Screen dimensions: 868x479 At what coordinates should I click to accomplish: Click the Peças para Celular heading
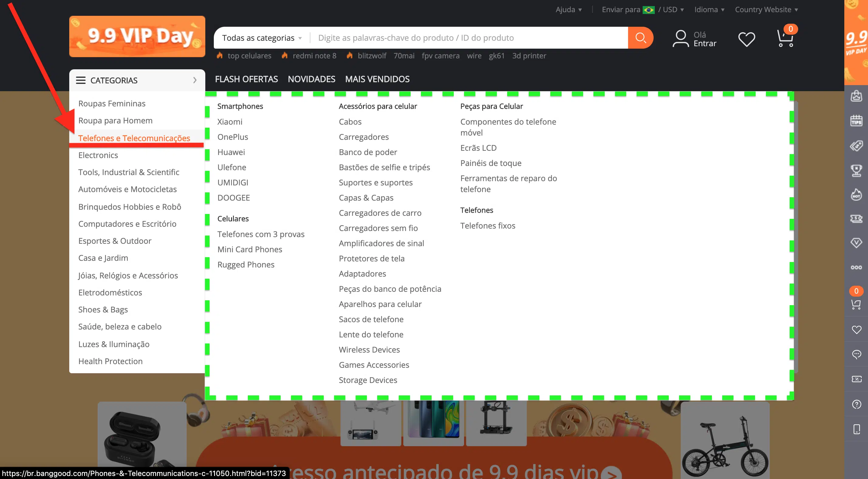coord(491,106)
